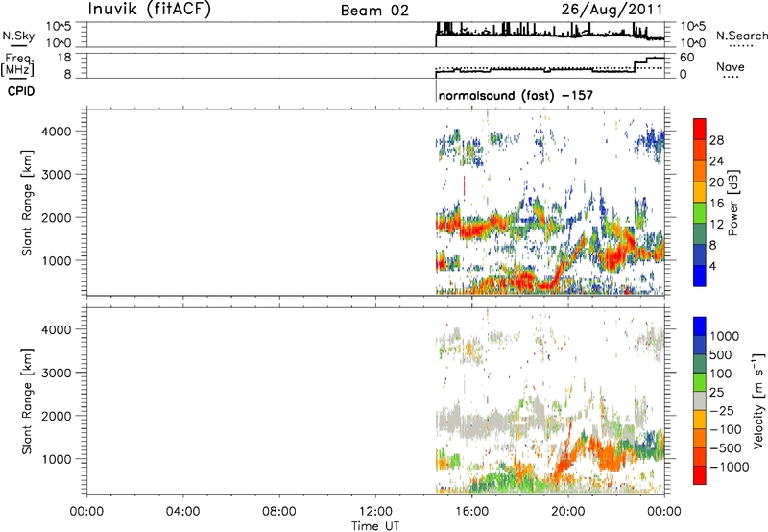Click the 'N.Sky' axis label
Screen dimensions: 768x532
point(18,36)
